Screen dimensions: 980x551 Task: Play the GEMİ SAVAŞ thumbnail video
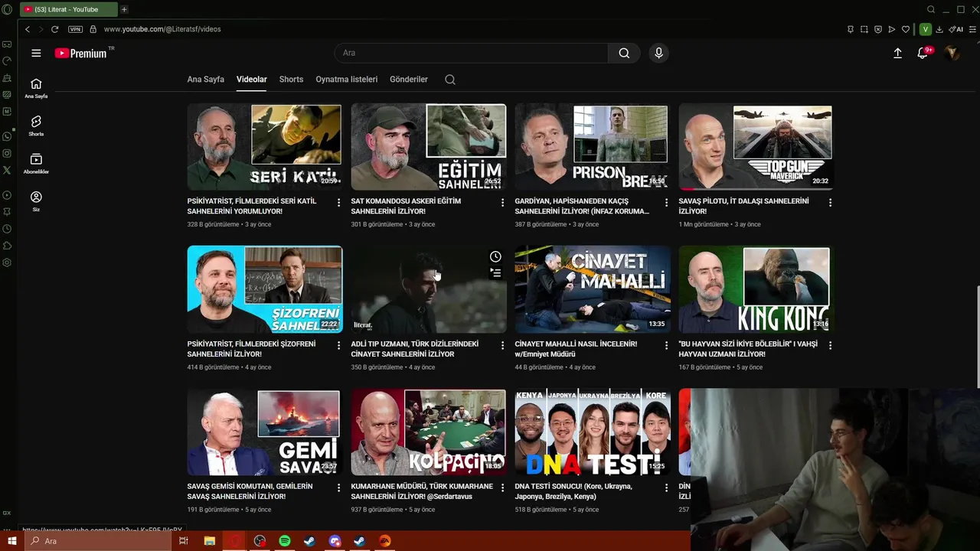tap(264, 432)
